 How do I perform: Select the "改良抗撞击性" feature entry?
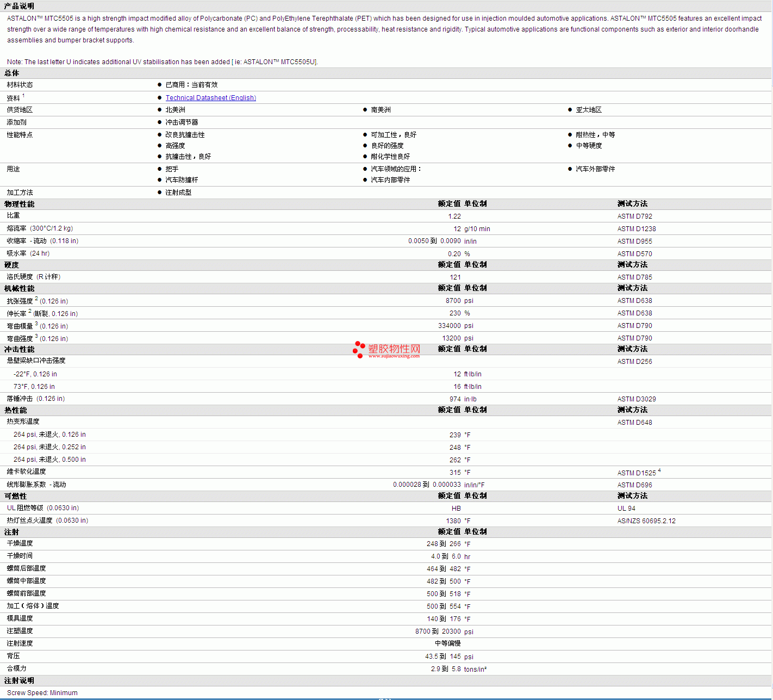[185, 135]
